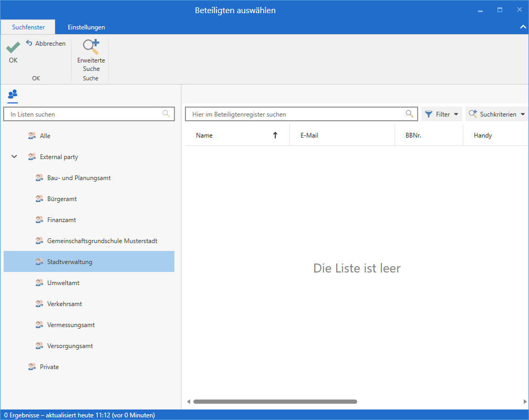The image size is (529, 420).
Task: Select the Stadtverwaltung entry
Action: tap(89, 261)
